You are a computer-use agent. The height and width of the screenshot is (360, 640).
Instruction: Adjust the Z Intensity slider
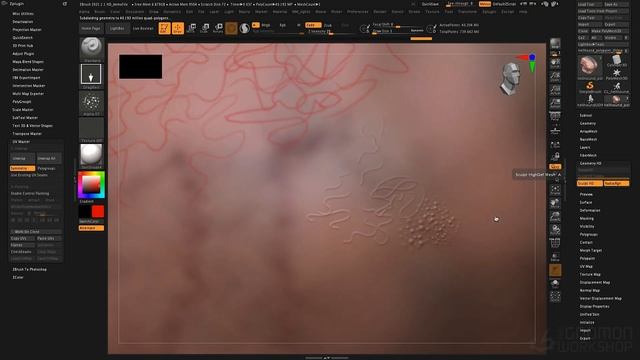[x=330, y=31]
